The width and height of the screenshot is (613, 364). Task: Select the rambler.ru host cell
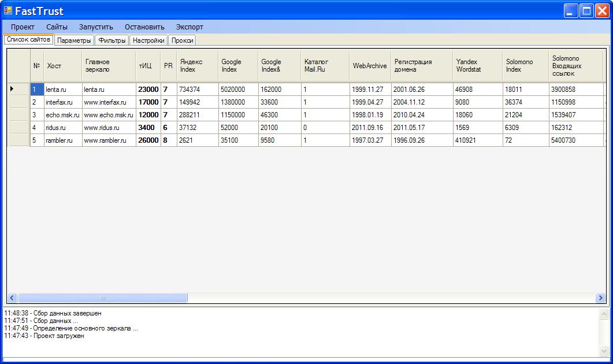[63, 140]
